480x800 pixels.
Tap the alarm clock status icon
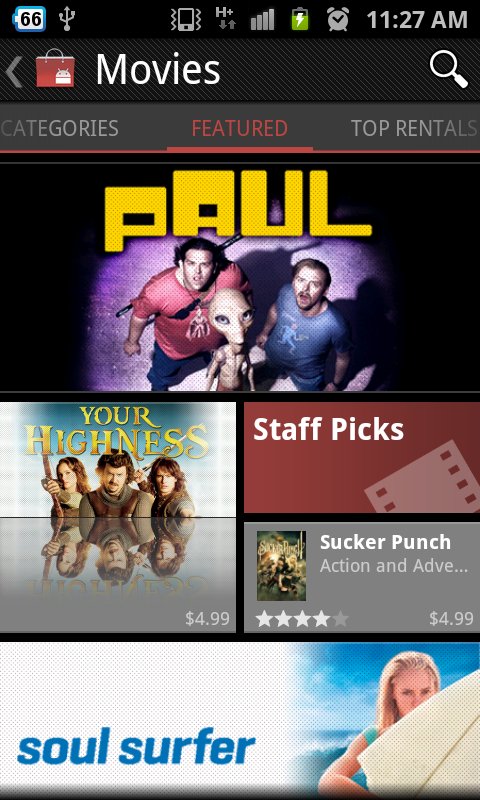pyautogui.click(x=338, y=19)
